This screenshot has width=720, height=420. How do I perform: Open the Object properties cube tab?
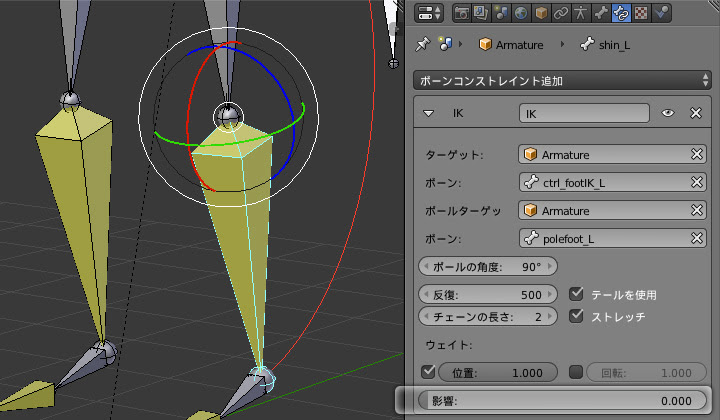pyautogui.click(x=541, y=13)
